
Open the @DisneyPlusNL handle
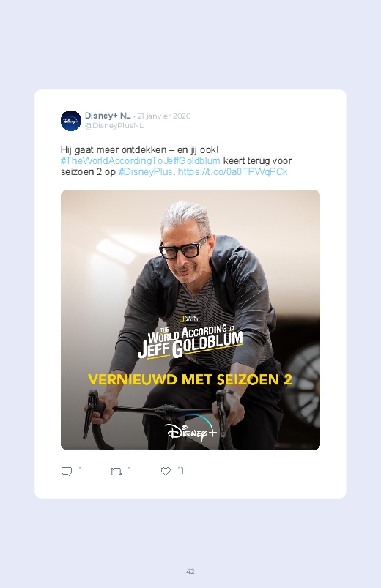pyautogui.click(x=114, y=126)
